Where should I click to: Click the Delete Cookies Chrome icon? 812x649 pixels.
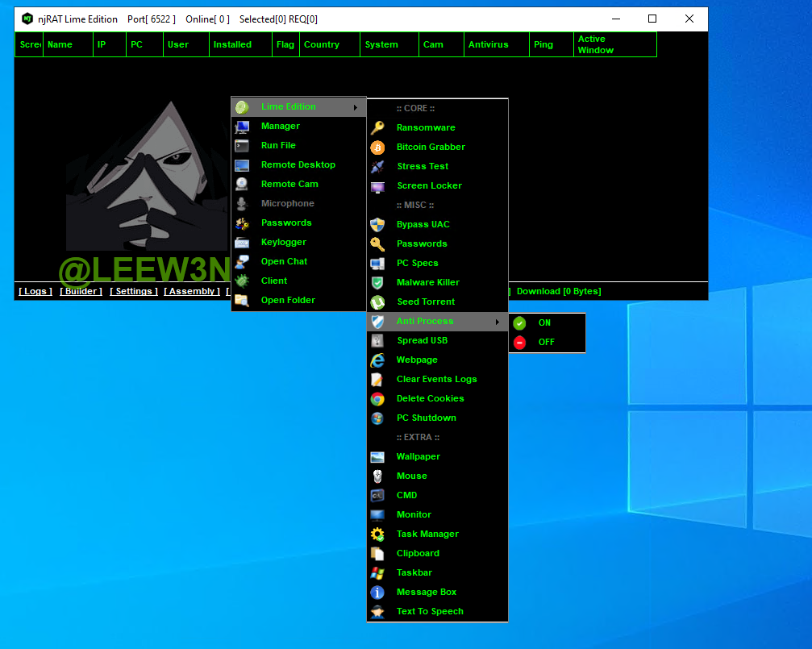pyautogui.click(x=377, y=399)
